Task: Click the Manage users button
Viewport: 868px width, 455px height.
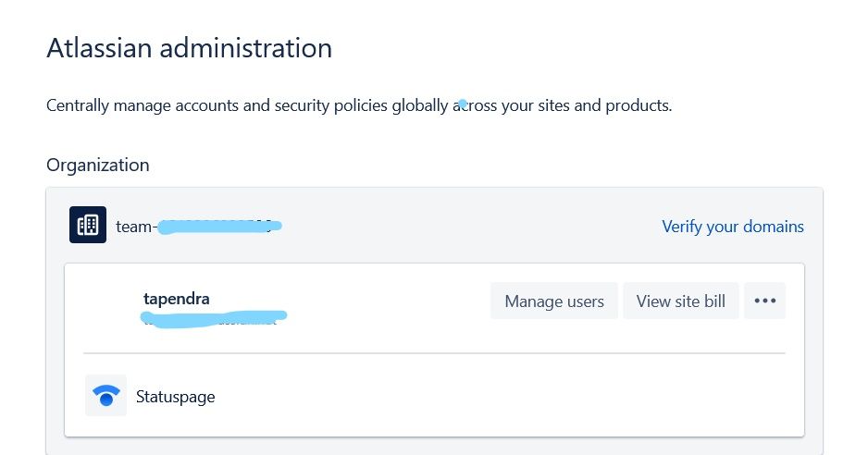Action: pos(553,301)
